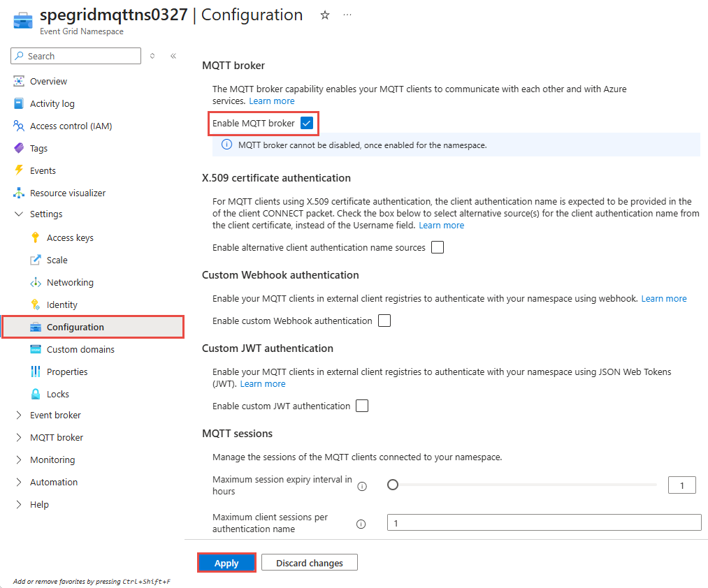Viewport: 708px width, 588px height.
Task: Click the Locks padlock icon
Action: [x=35, y=394]
